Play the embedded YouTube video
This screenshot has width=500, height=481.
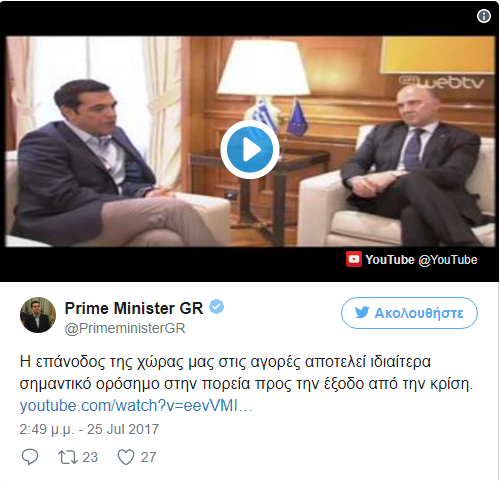[x=250, y=150]
